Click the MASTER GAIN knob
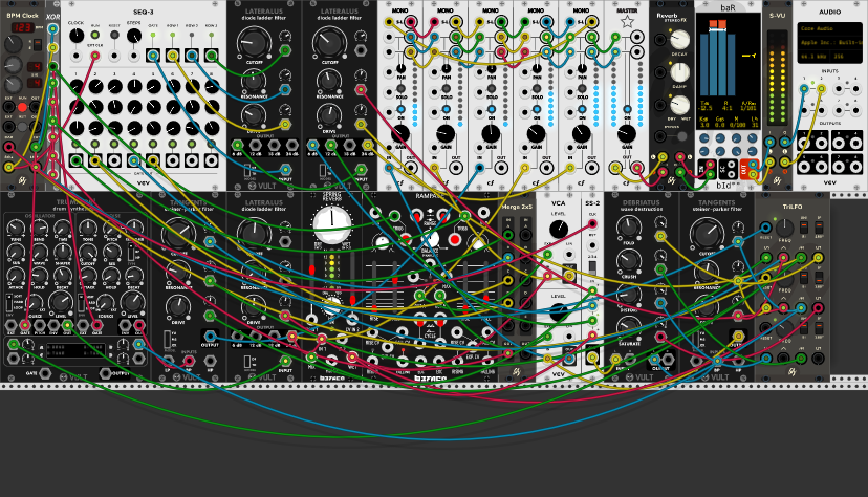Screen dimensions: 868x497 tap(626, 134)
